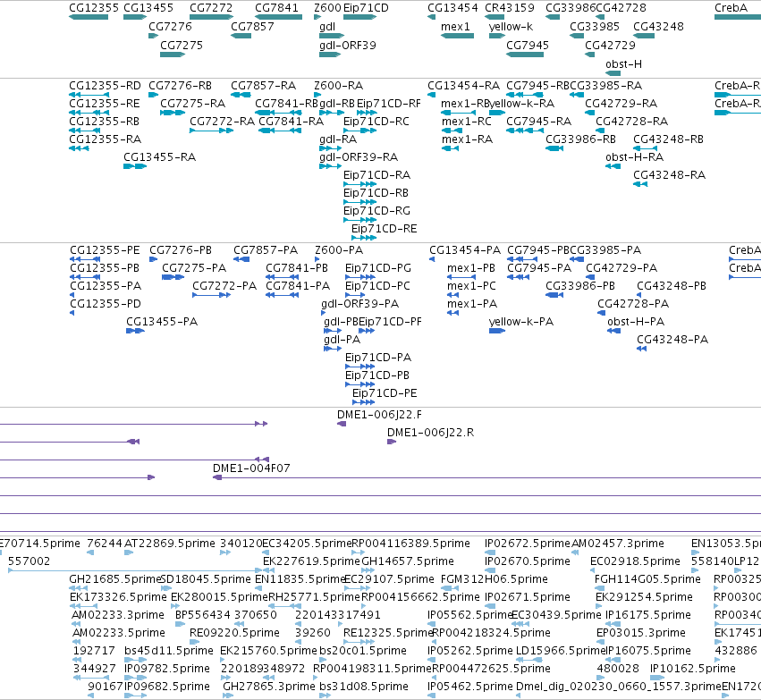761x700 pixels.
Task: Click protein obst-H-PA
Action: click(636, 322)
